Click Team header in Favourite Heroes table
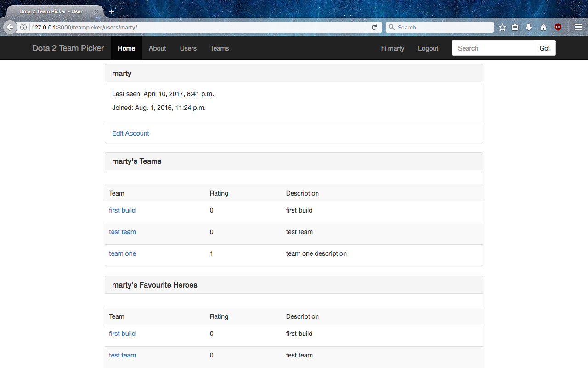 (x=117, y=316)
